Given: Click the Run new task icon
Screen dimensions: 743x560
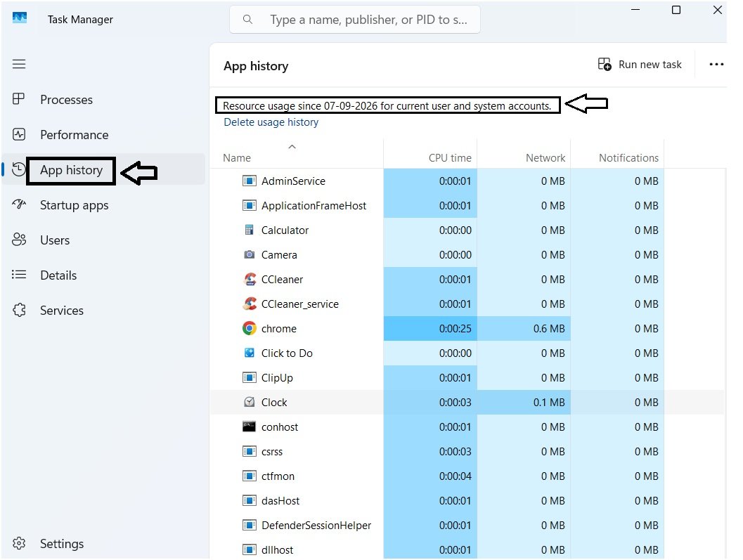Looking at the screenshot, I should pos(605,64).
